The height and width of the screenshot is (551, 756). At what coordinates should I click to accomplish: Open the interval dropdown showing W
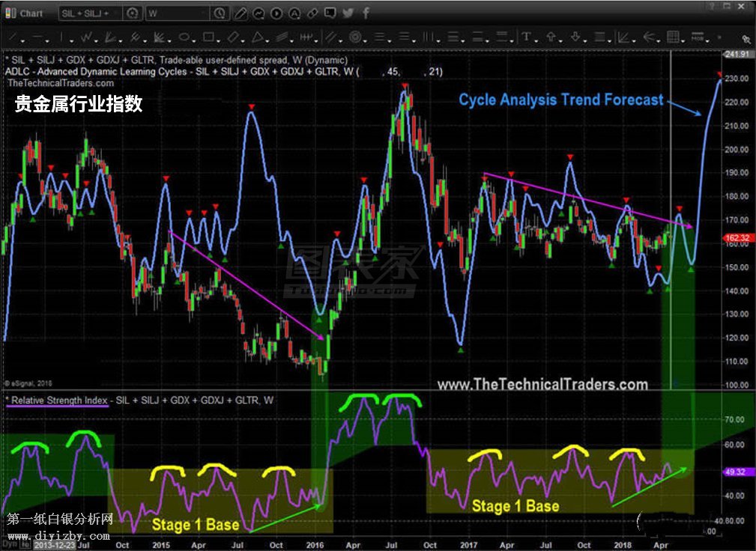(177, 13)
